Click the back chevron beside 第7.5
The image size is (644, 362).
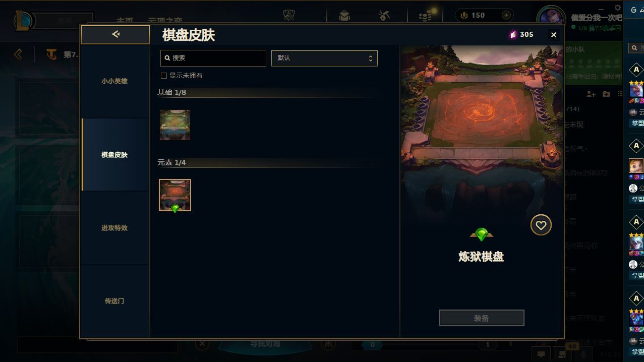click(x=18, y=54)
